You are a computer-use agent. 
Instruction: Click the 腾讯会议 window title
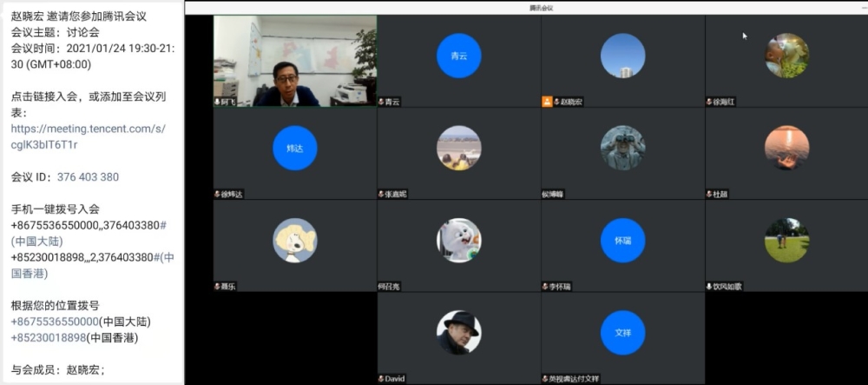(541, 8)
